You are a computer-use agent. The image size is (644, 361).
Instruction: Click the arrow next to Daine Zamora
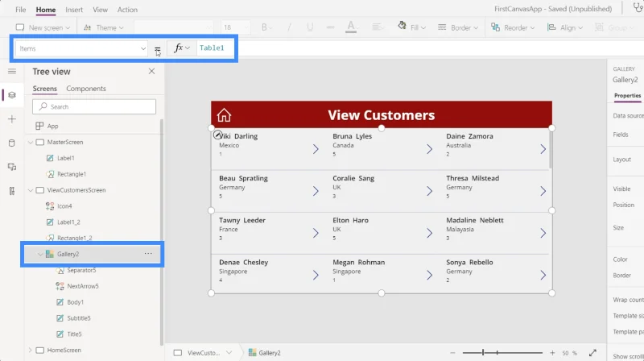pyautogui.click(x=543, y=149)
